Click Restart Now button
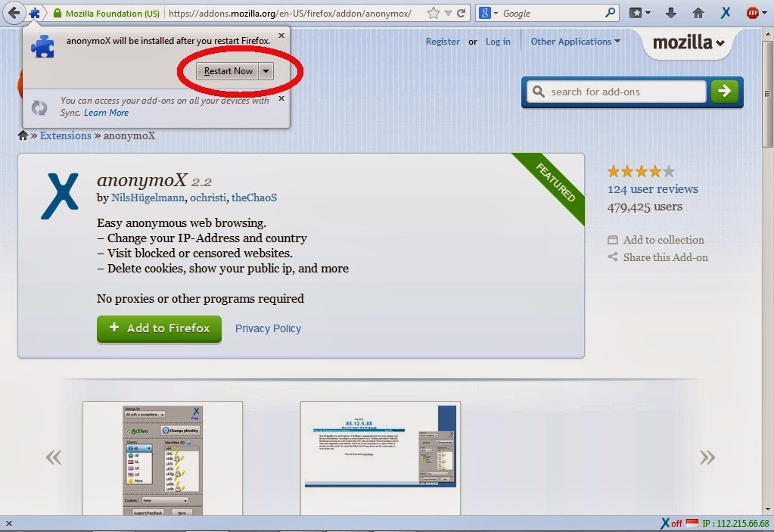Screen dimensions: 774x532 (228, 71)
